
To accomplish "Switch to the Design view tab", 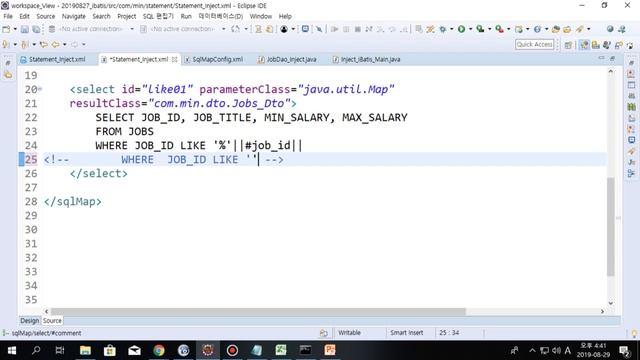I will [30, 321].
